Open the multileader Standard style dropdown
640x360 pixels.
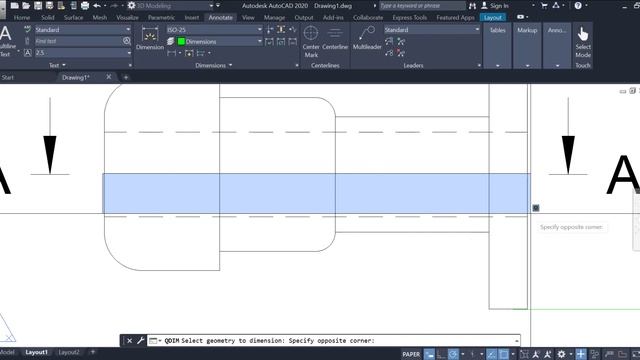click(432, 29)
